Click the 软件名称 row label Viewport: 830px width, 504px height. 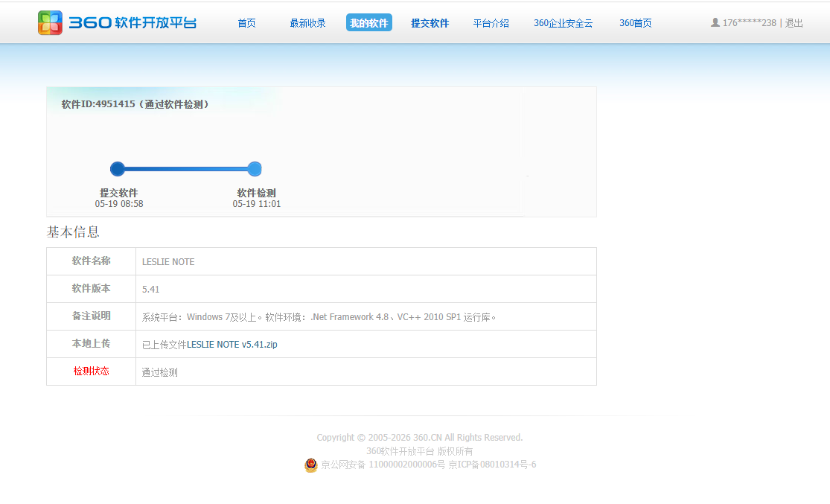point(91,261)
